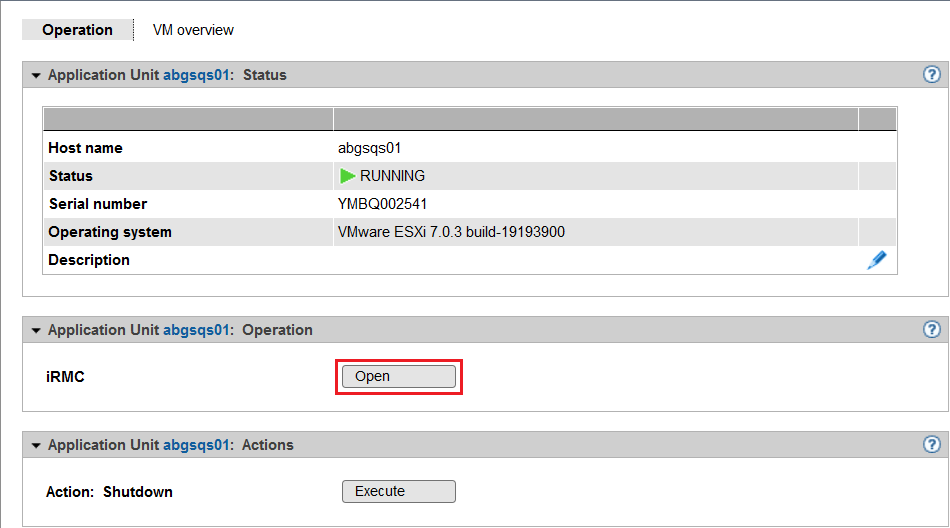Viewport: 950px width, 528px height.
Task: Click the VMware ESXi operating system value
Action: coord(451,232)
